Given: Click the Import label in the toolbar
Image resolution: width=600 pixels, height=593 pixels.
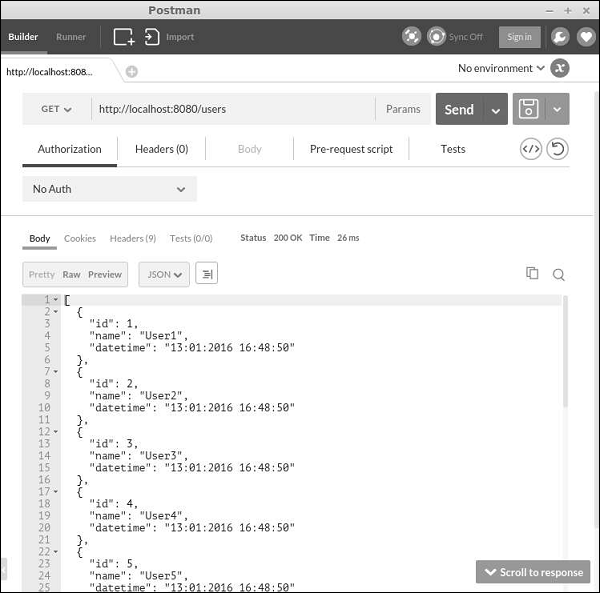Looking at the screenshot, I should click(x=180, y=37).
